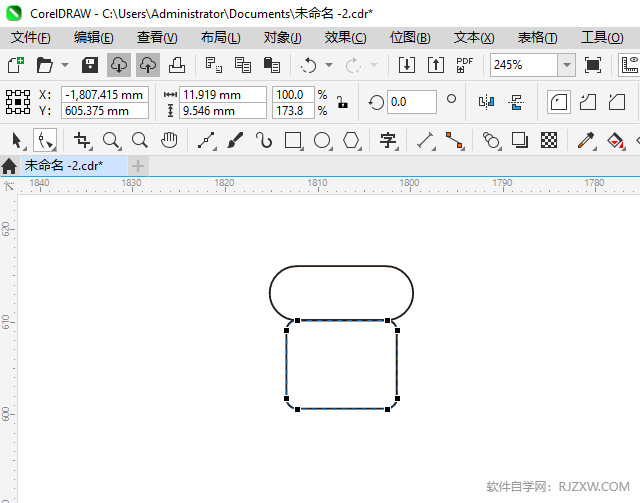Activate the Text tool
Viewport: 640px width, 503px height.
388,141
